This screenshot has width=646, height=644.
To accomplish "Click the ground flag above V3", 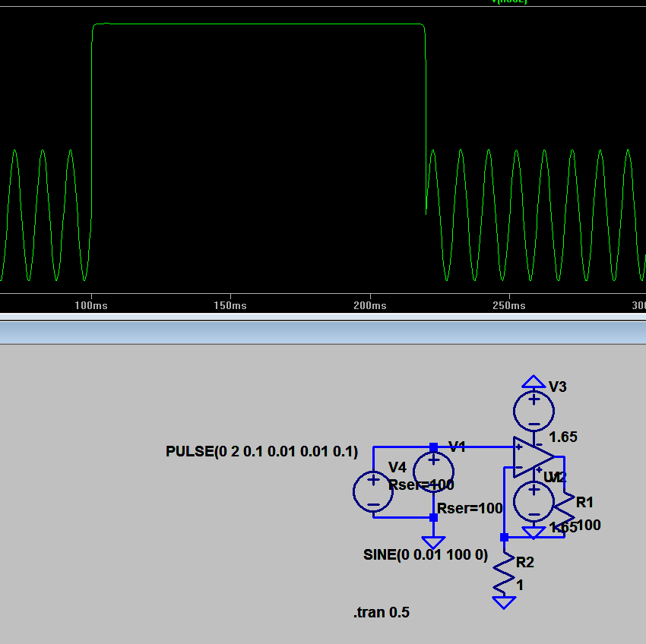I will coord(534,381).
